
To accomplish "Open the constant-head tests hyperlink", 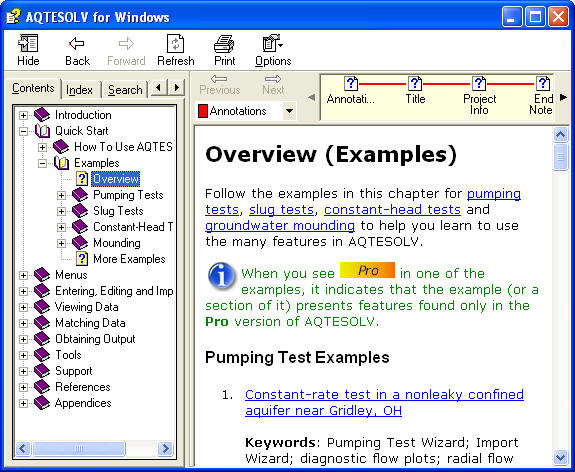I will pyautogui.click(x=392, y=210).
